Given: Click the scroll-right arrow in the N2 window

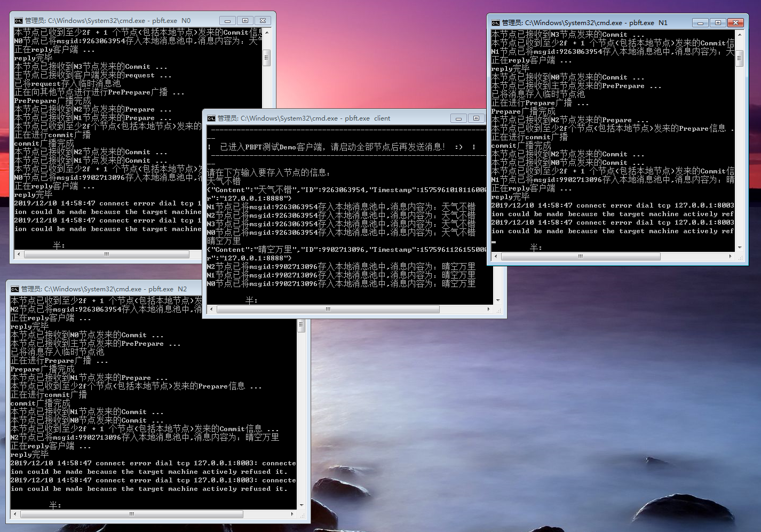Looking at the screenshot, I should (x=292, y=514).
